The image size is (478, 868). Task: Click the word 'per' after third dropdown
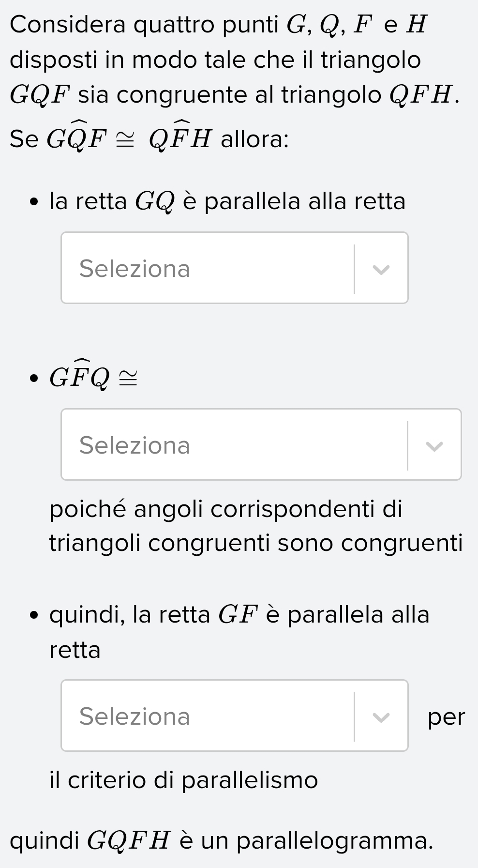pyautogui.click(x=446, y=717)
